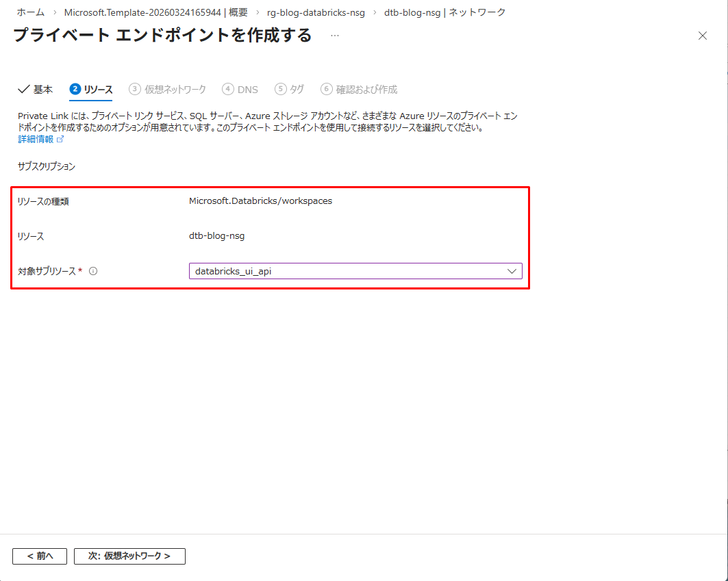The width and height of the screenshot is (728, 581).
Task: Go to rg-blog-databricks-nsg breadcrumb
Action: tap(316, 12)
